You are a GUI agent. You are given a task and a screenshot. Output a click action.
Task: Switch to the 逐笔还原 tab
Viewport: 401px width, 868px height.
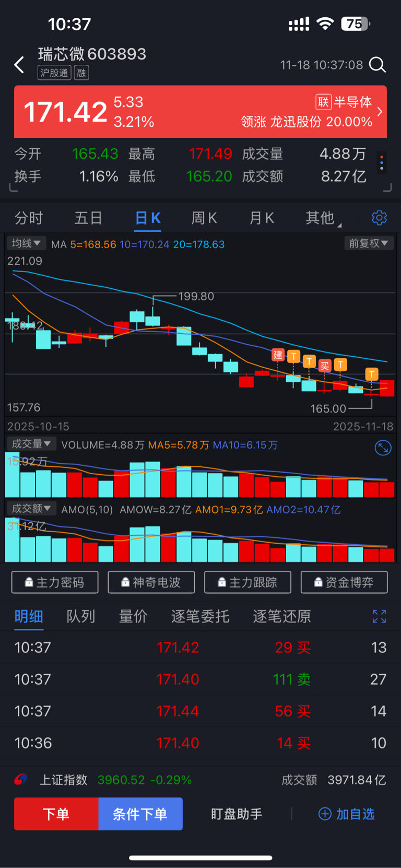[282, 616]
